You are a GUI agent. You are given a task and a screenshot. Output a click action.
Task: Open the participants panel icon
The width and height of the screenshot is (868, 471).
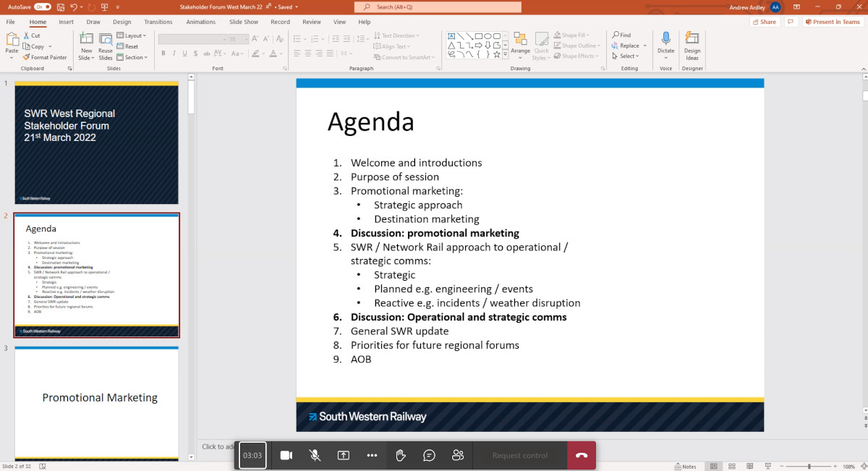[x=458, y=455]
